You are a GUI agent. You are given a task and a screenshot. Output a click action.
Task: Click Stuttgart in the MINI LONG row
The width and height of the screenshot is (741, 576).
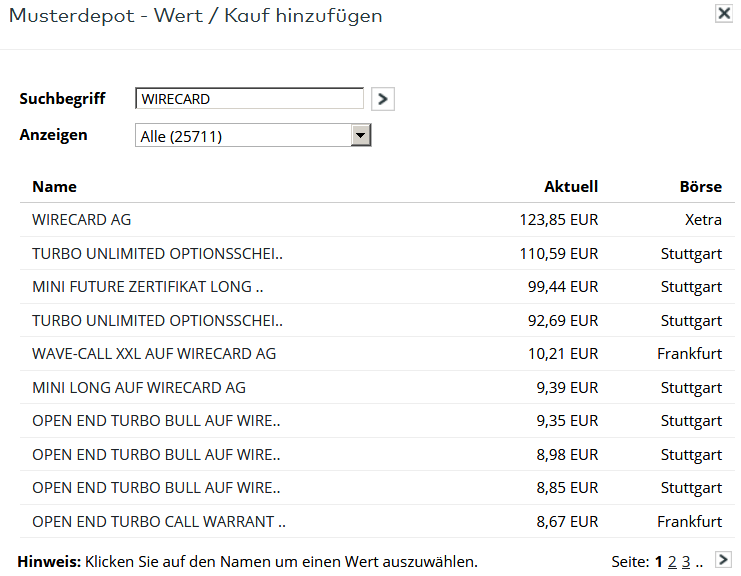coord(691,388)
